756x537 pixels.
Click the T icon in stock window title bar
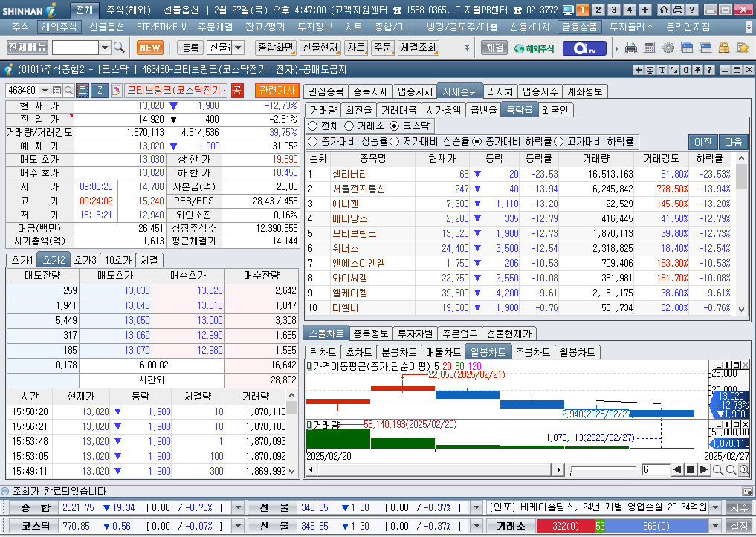[x=662, y=70]
